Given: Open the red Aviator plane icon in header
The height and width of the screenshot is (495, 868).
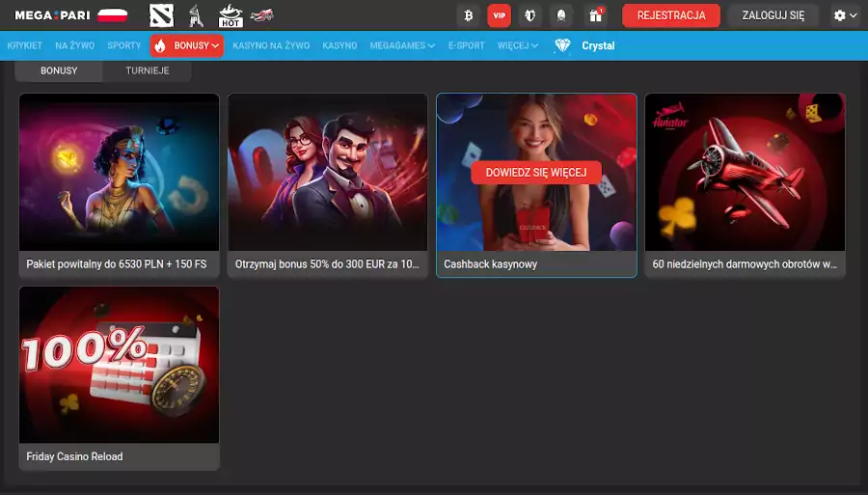Looking at the screenshot, I should click(261, 15).
